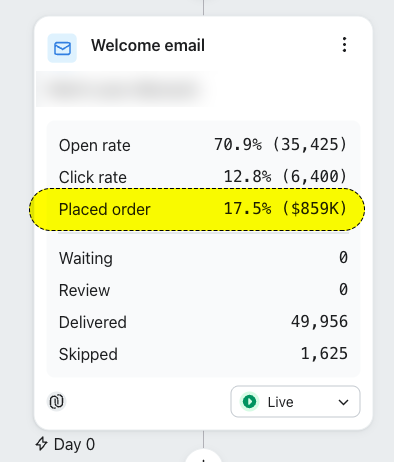The image size is (394, 462).
Task: Click the Placed order label
Action: [x=105, y=209]
